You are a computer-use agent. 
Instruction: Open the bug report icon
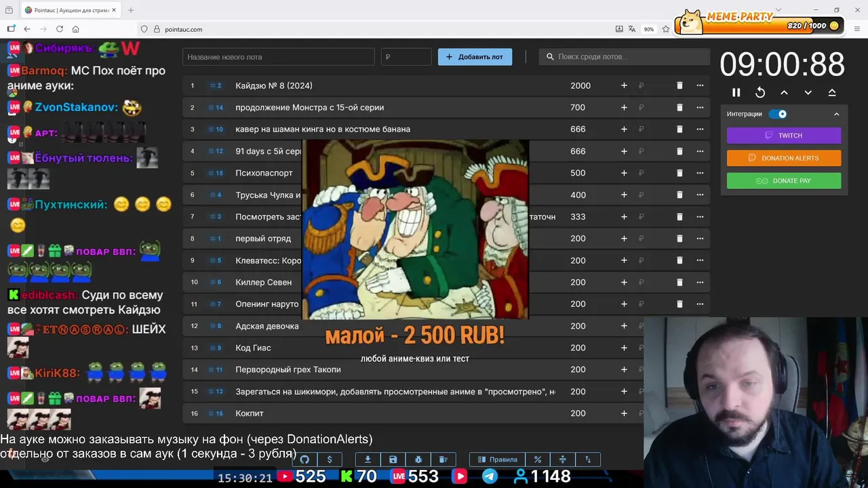coord(418,460)
